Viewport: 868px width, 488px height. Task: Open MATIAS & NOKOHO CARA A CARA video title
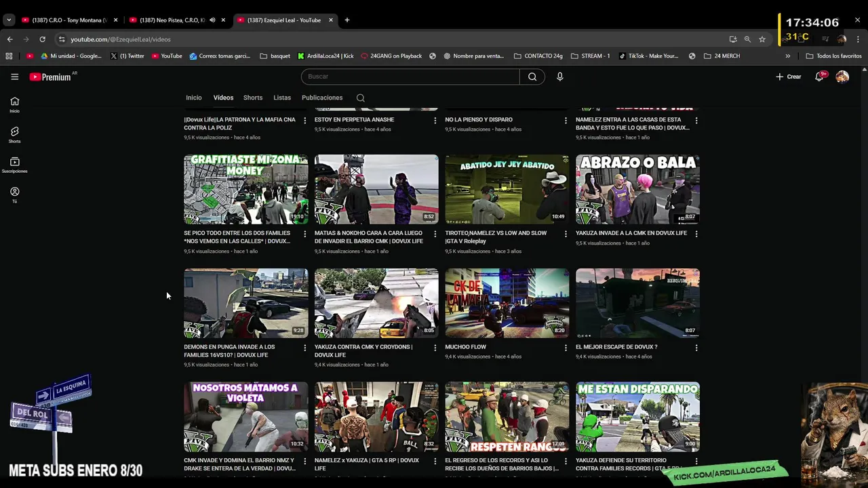click(x=369, y=237)
